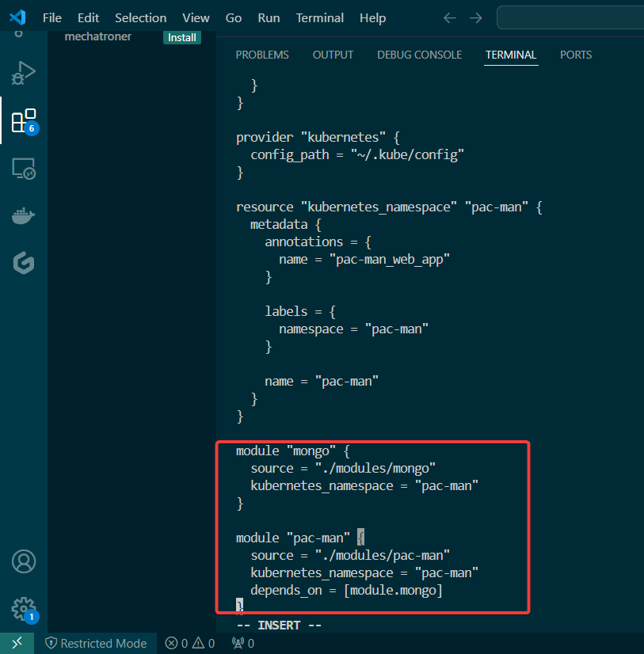Click the remote window indicator in status bar
Image resolution: width=644 pixels, height=654 pixels.
(17, 643)
